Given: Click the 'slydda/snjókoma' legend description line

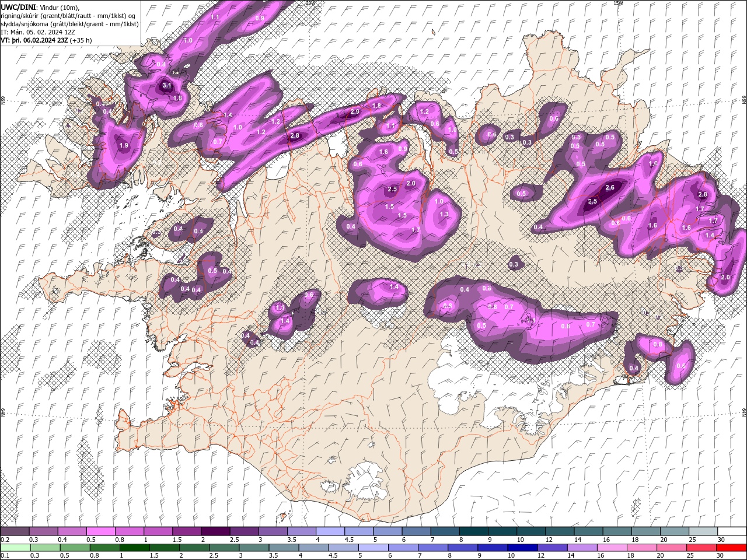Looking at the screenshot, I should click(x=70, y=24).
